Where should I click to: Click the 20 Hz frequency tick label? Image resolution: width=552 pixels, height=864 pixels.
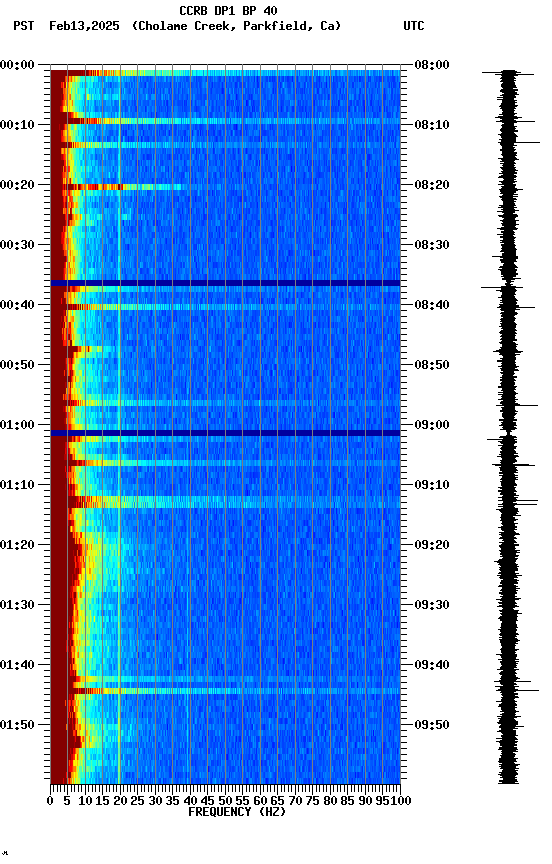[120, 801]
